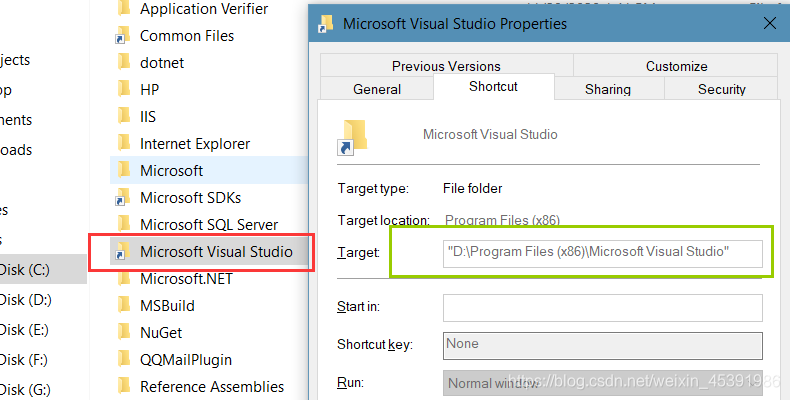Select Disk (G:) in navigation pane
This screenshot has width=790, height=400.
click(x=25, y=389)
